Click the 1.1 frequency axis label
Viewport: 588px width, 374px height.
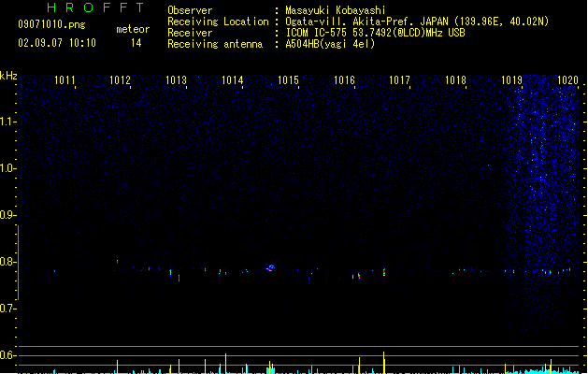7,122
